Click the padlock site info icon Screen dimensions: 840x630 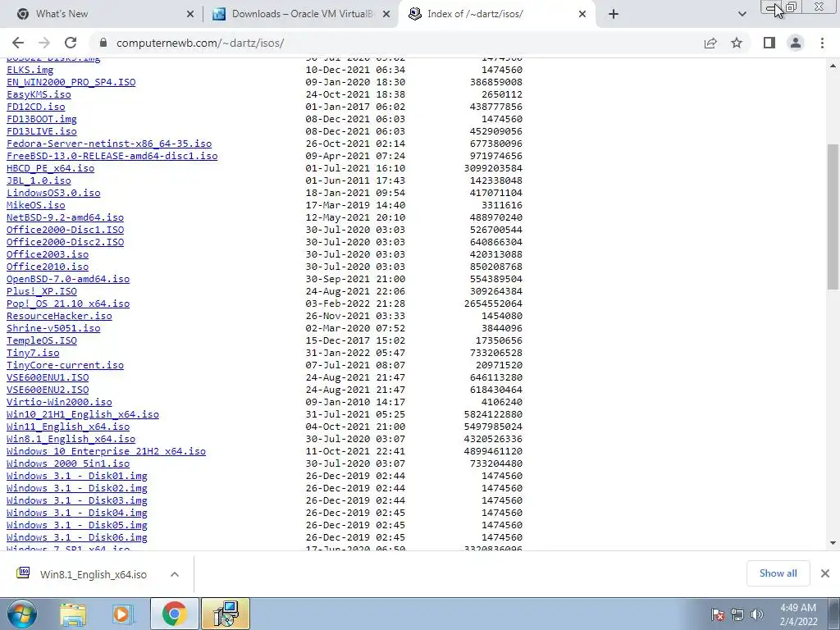[x=103, y=43]
